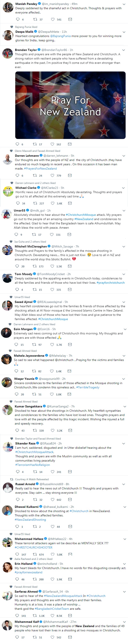Open Russel Arnold's profile name

pyautogui.click(x=25, y=484)
